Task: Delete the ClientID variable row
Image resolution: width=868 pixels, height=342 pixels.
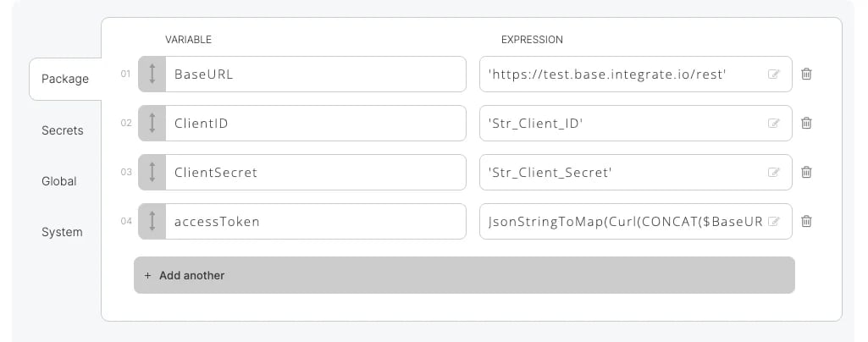Action: (x=806, y=123)
